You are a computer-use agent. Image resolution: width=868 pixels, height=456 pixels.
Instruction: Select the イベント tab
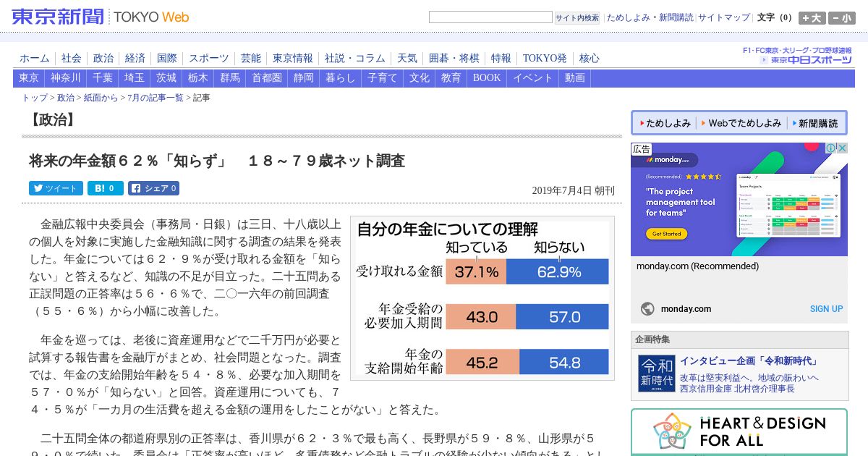[x=533, y=78]
